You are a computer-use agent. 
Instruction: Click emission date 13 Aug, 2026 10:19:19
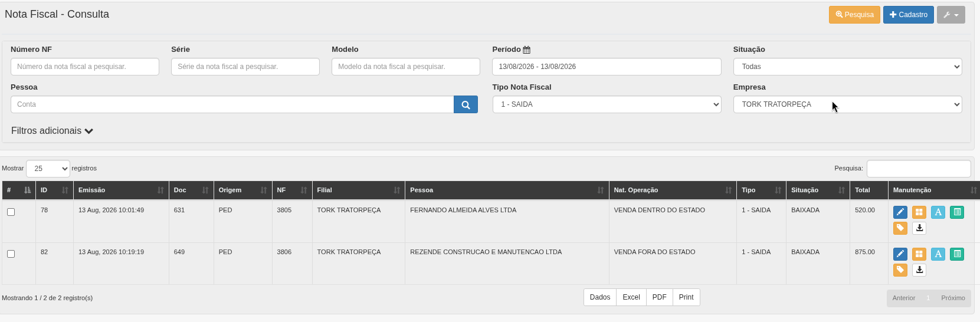tap(111, 252)
